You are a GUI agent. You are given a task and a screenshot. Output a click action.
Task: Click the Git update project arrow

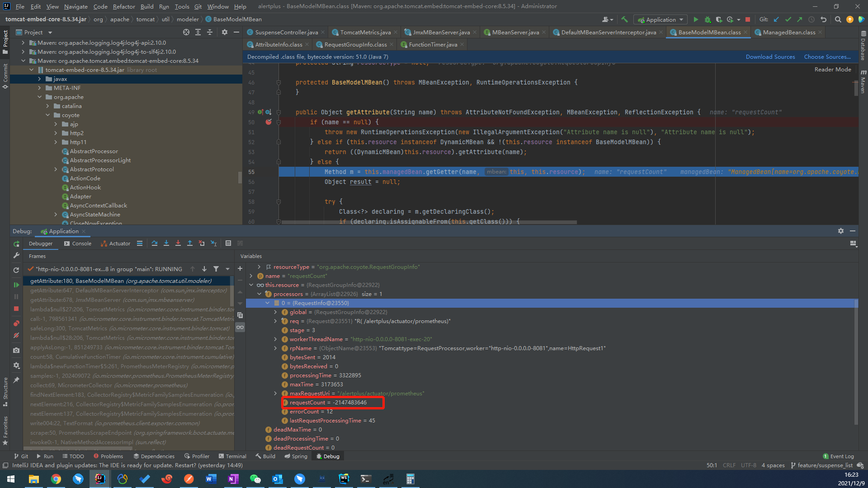776,19
